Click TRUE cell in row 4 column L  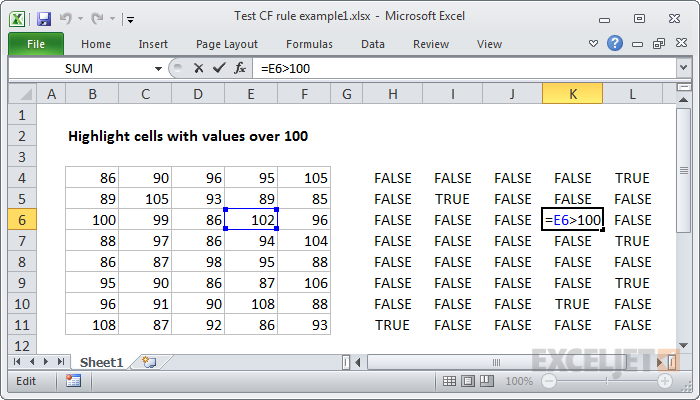(632, 178)
